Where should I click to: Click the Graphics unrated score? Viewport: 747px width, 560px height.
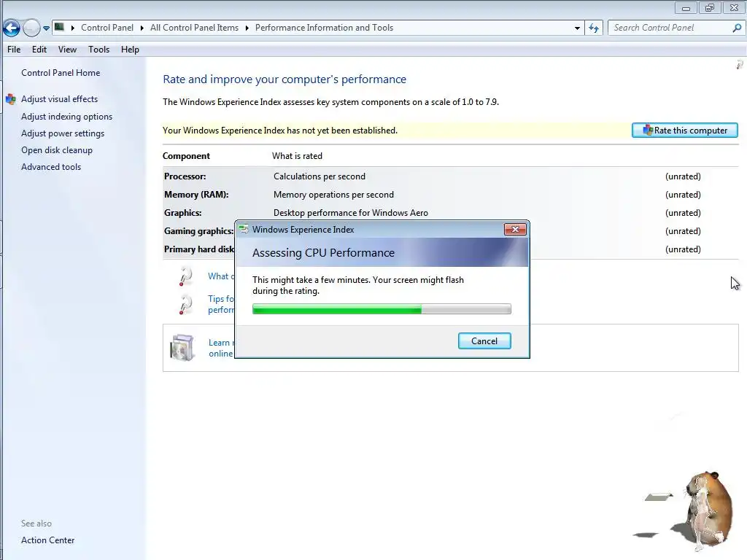click(x=683, y=213)
